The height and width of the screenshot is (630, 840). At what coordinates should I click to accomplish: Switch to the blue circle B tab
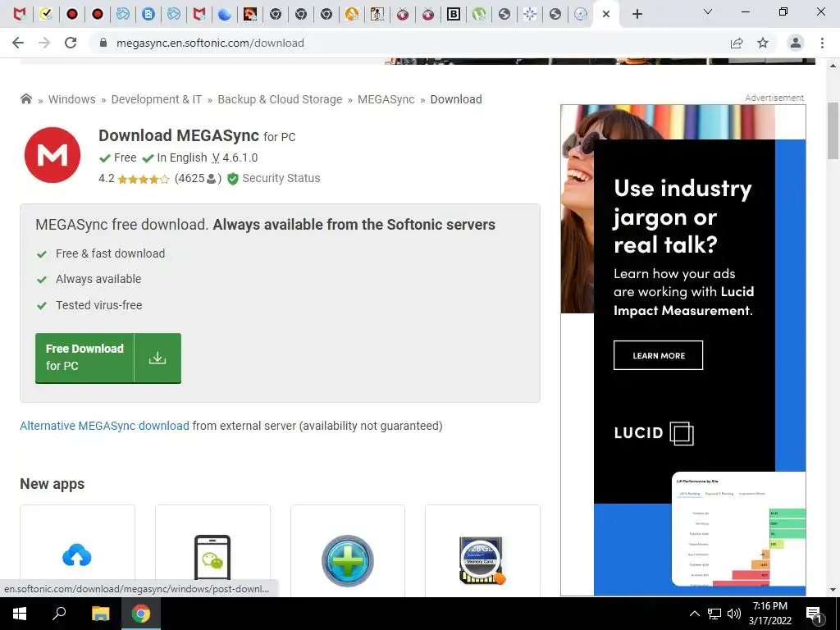[x=148, y=15]
